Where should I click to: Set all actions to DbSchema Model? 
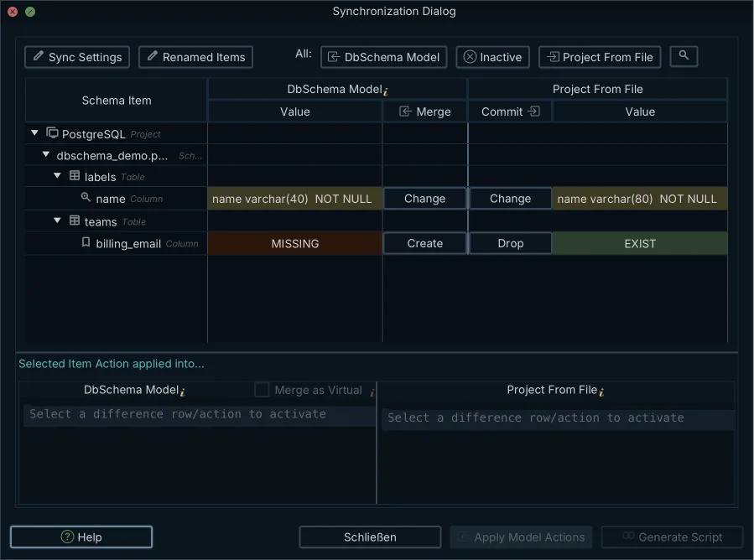[x=384, y=57]
